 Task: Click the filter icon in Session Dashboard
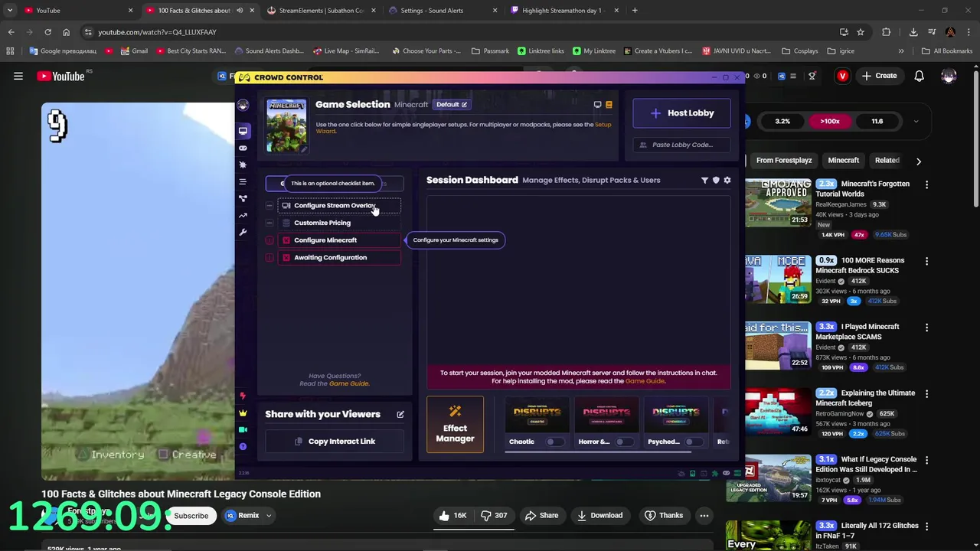click(x=704, y=181)
